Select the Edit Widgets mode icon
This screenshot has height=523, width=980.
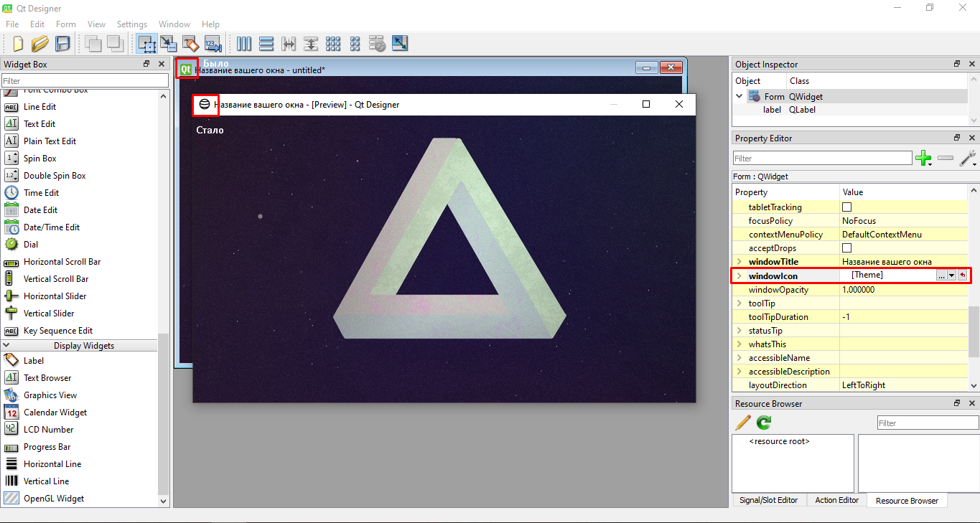(146, 44)
